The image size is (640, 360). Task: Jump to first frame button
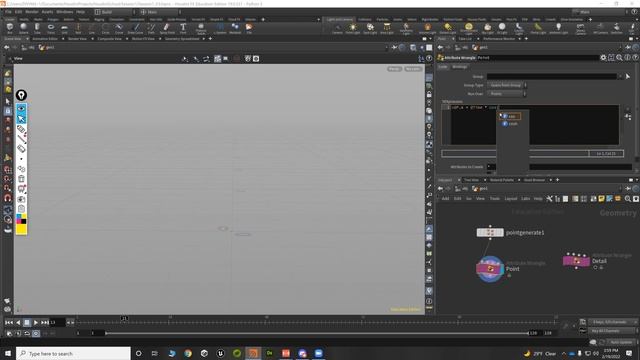coord(9,322)
